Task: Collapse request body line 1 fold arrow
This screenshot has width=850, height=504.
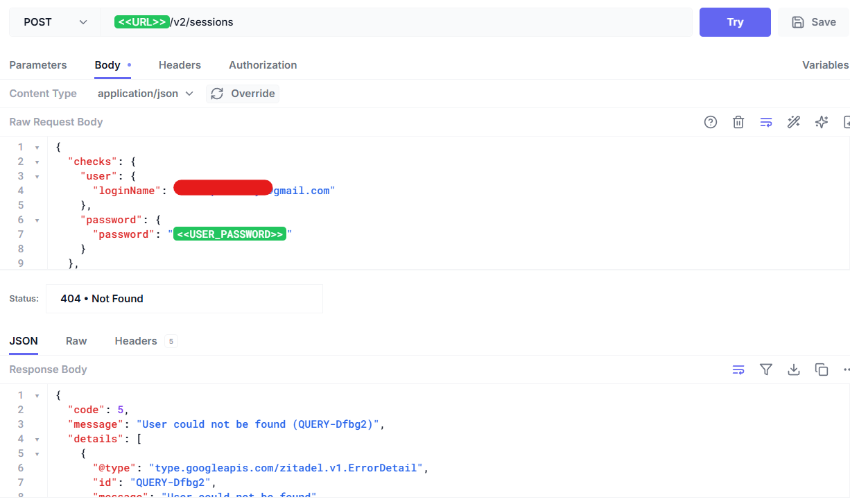Action: 37,147
